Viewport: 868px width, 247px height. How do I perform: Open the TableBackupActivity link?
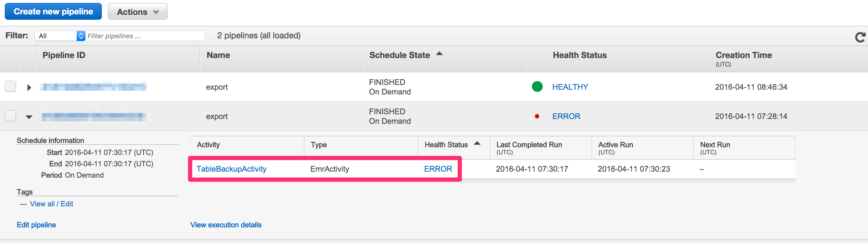click(231, 169)
